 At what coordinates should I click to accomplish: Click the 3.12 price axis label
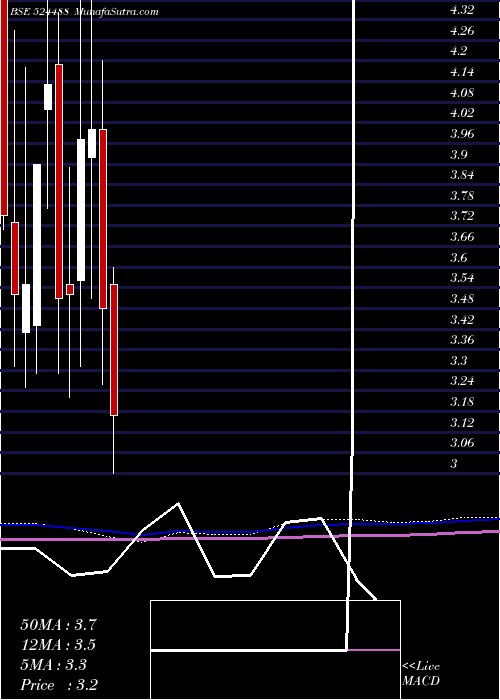(462, 422)
